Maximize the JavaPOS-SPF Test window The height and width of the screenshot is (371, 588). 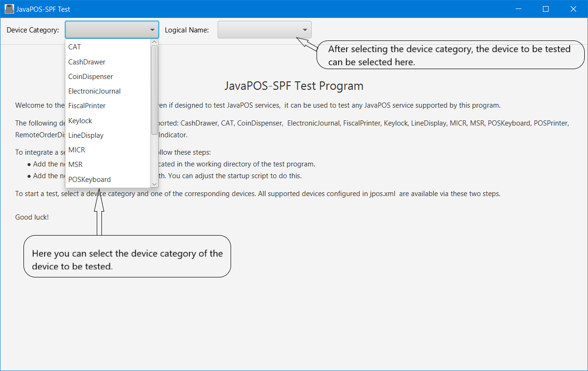click(546, 9)
